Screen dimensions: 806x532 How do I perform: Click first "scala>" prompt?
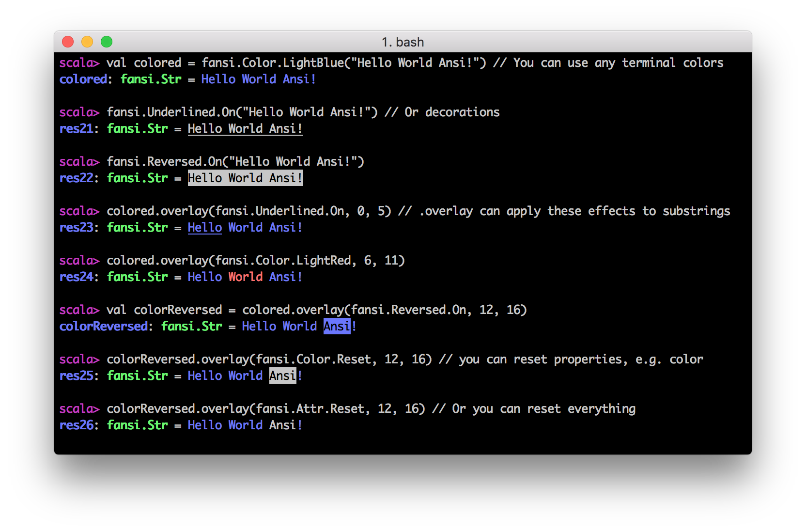tap(79, 63)
